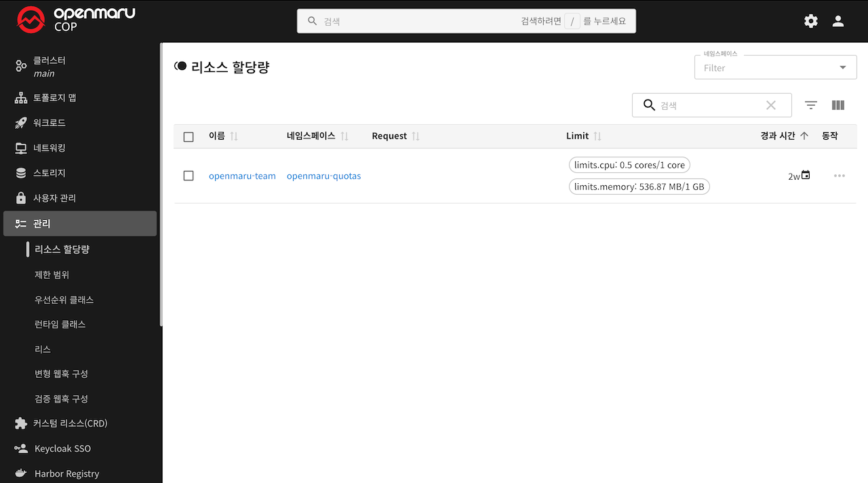This screenshot has width=868, height=483.
Task: Click calendar icon next to 2w
Action: click(806, 175)
